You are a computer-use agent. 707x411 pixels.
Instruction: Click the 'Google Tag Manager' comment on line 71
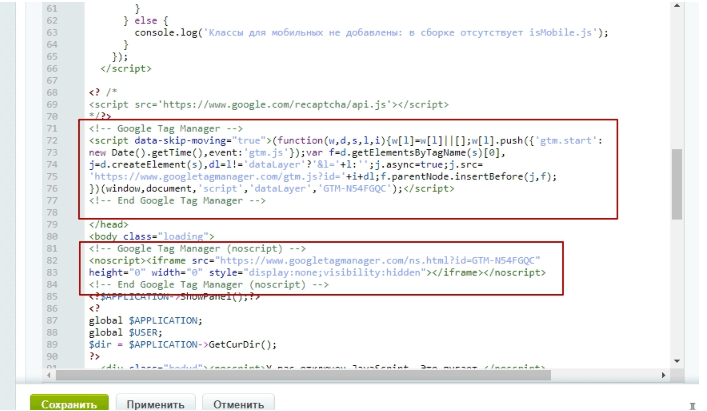click(x=166, y=128)
